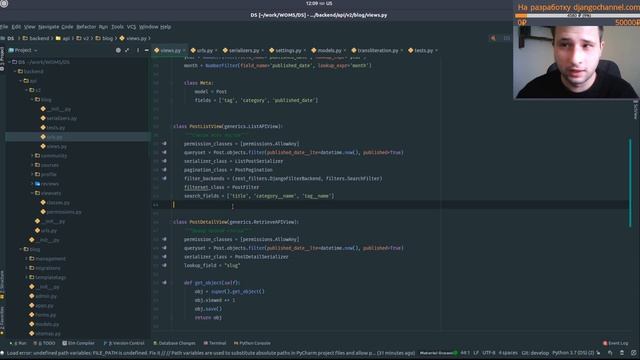Open the Python Console tool window
The image size is (640, 360).
[253, 343]
